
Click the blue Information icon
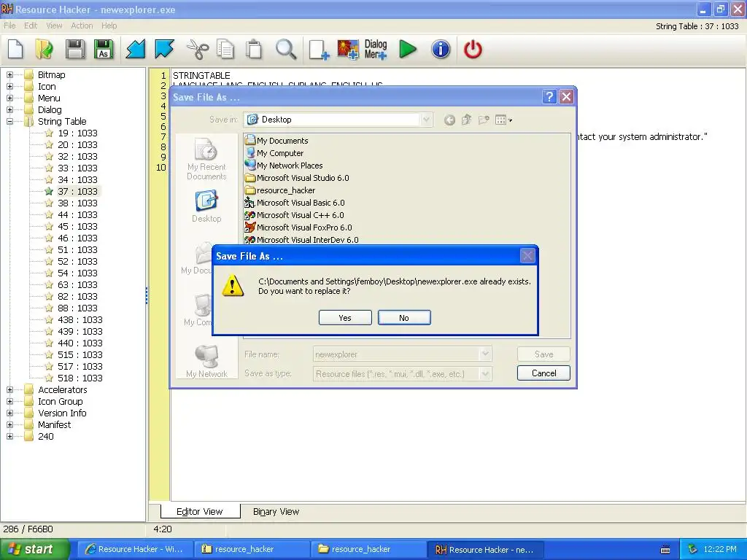point(441,50)
